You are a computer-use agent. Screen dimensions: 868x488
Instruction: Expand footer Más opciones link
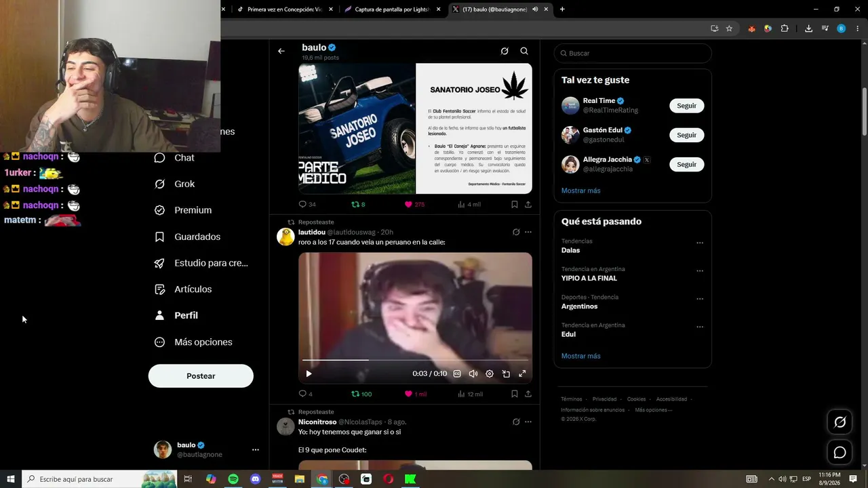[653, 410]
